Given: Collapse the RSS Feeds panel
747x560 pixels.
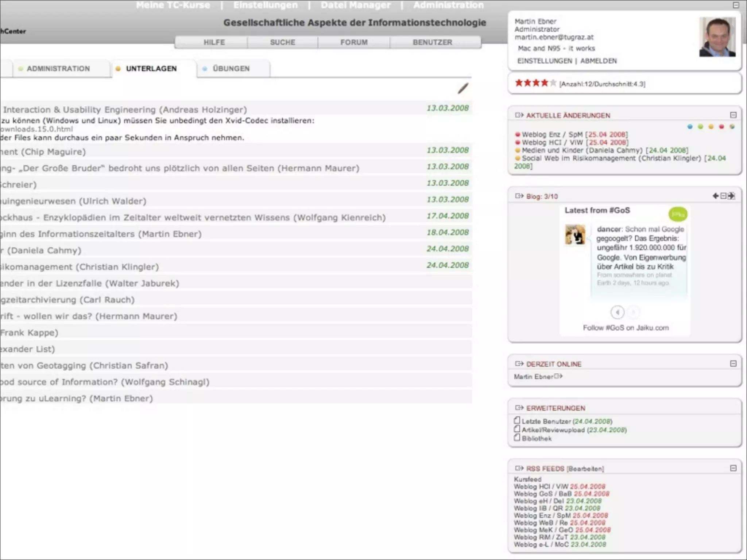Looking at the screenshot, I should [733, 468].
